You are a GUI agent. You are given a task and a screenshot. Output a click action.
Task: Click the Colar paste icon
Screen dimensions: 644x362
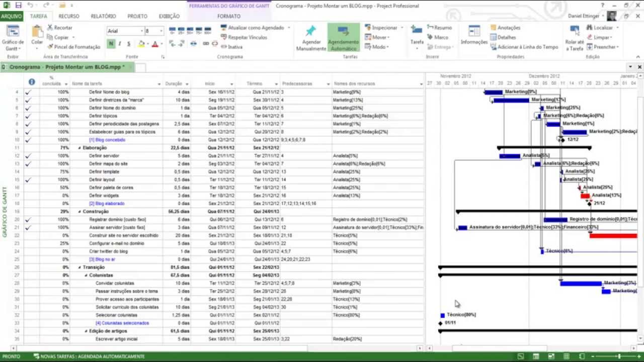37,31
